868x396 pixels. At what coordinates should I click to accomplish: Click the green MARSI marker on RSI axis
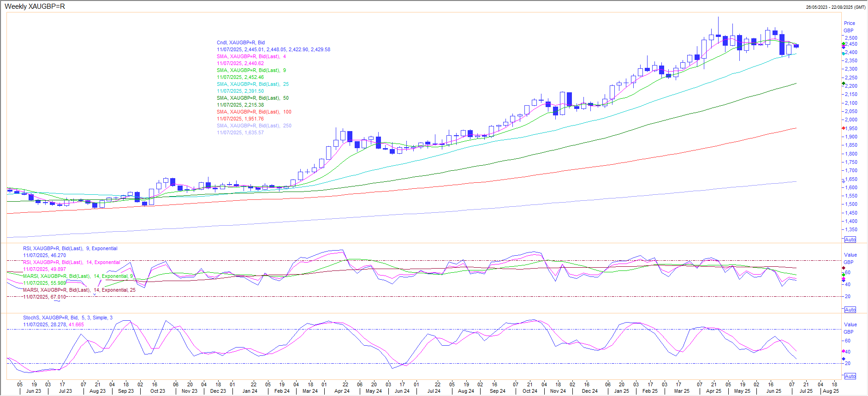(x=844, y=275)
